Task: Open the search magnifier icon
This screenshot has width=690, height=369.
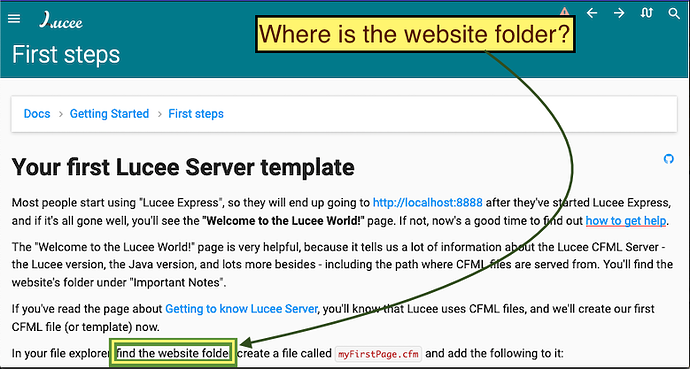Action: 674,13
